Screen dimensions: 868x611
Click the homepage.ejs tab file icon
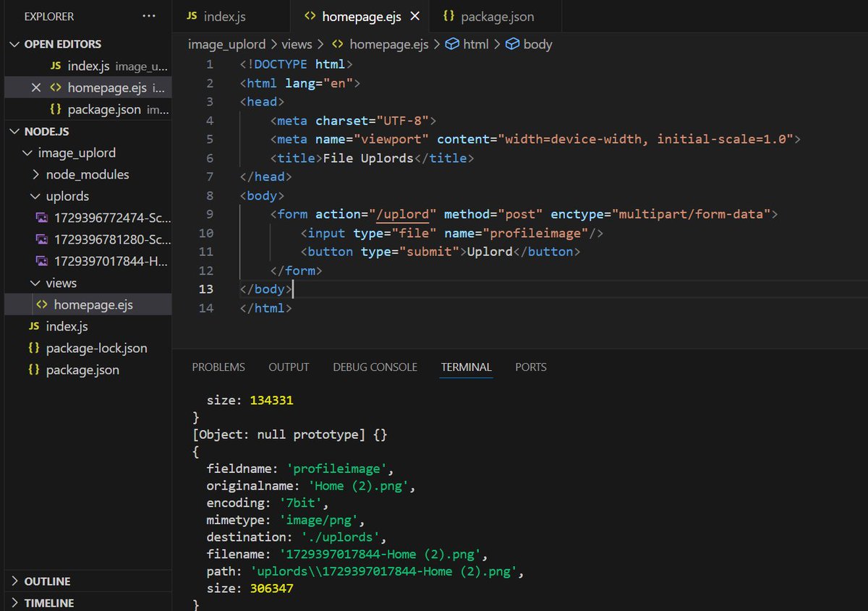click(310, 16)
